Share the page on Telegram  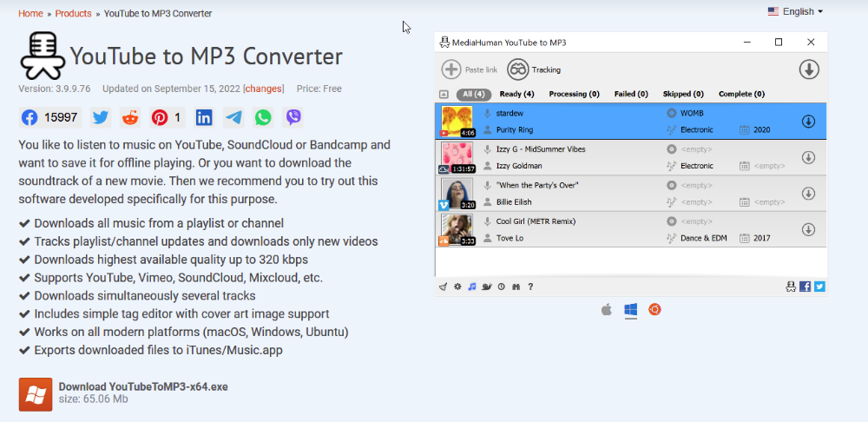tap(233, 117)
